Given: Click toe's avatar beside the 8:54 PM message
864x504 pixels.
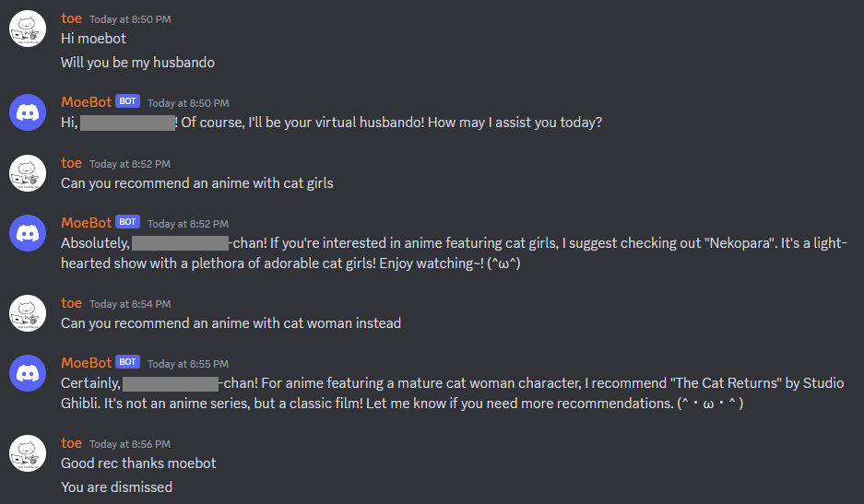Looking at the screenshot, I should coord(28,313).
